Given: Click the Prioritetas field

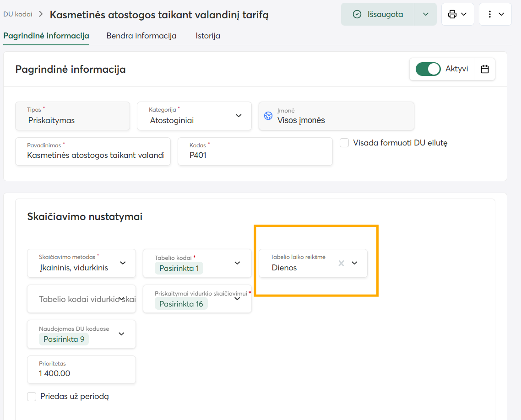Looking at the screenshot, I should tap(81, 370).
